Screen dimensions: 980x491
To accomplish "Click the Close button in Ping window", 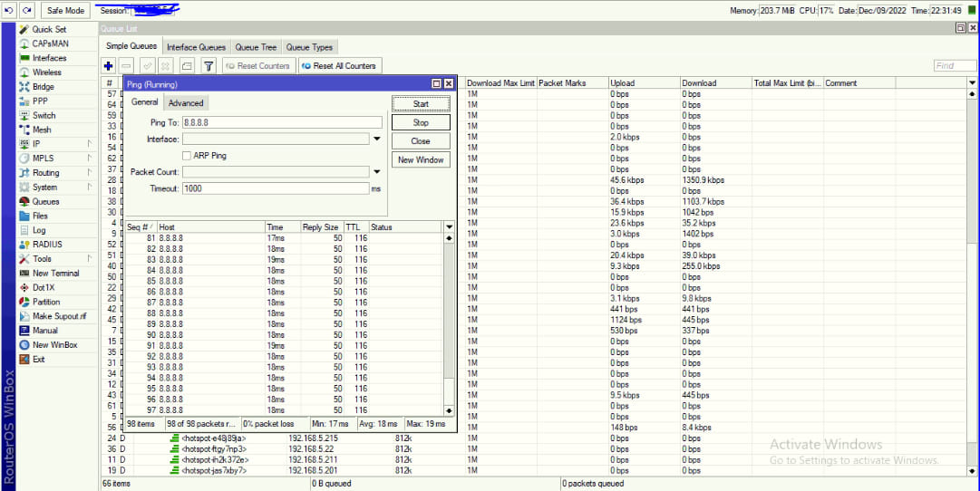I will [421, 141].
